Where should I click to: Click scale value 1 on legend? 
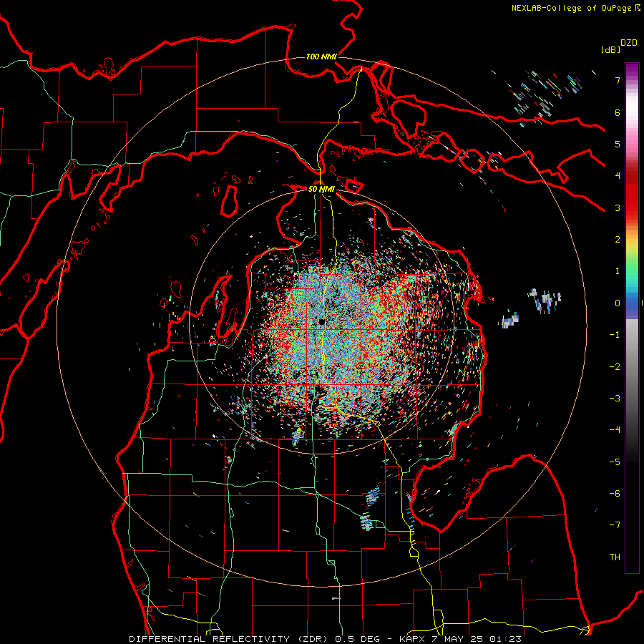click(x=618, y=271)
